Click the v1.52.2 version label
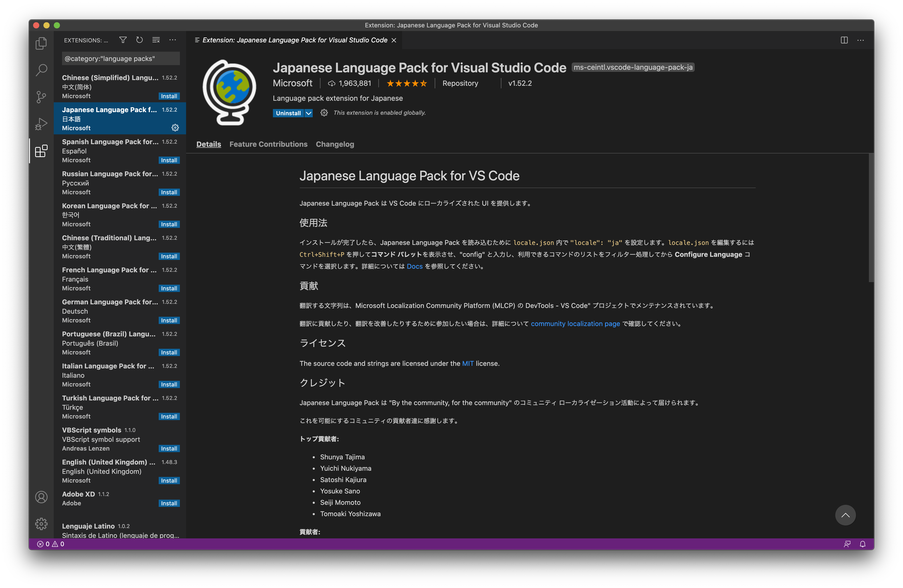 click(x=520, y=83)
